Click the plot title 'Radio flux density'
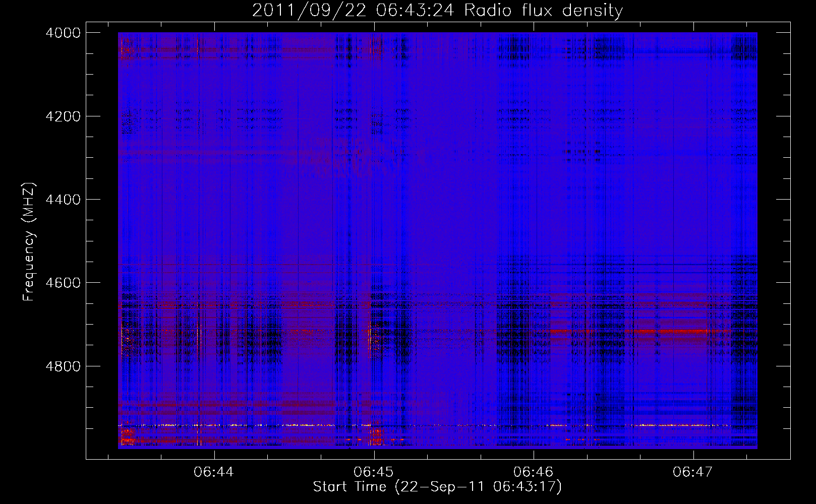 [x=543, y=11]
